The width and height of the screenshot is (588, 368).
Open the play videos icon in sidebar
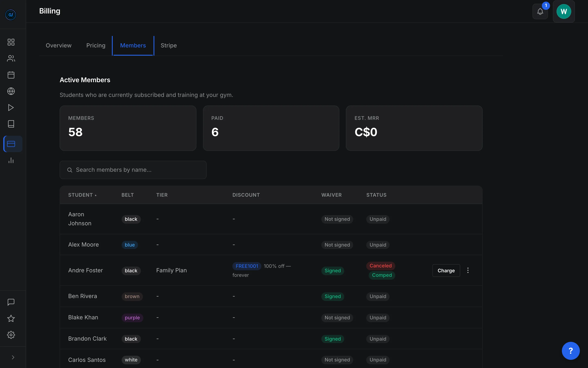pyautogui.click(x=11, y=108)
